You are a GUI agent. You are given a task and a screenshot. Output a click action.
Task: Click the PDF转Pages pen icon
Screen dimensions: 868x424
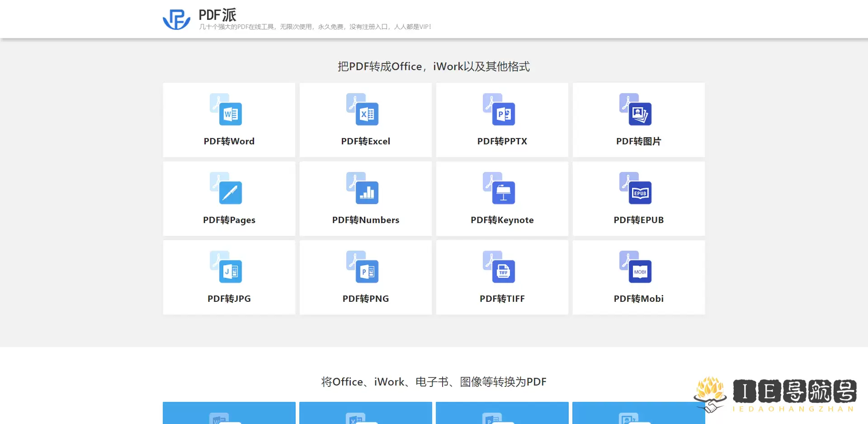pos(226,188)
